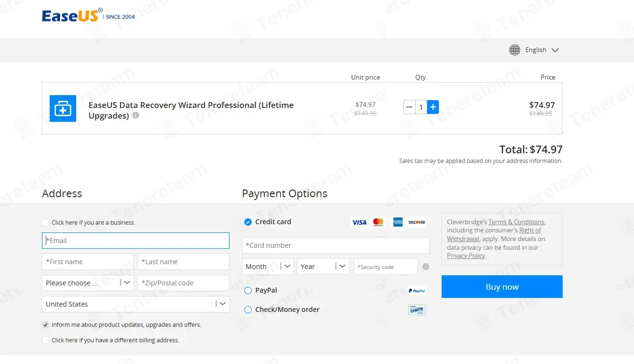634x364 pixels.
Task: Enable the different billing address checkbox
Action: (45, 340)
